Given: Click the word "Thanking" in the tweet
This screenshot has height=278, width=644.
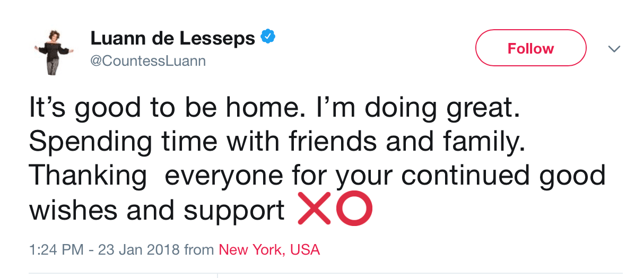Looking at the screenshot, I should point(88,176).
